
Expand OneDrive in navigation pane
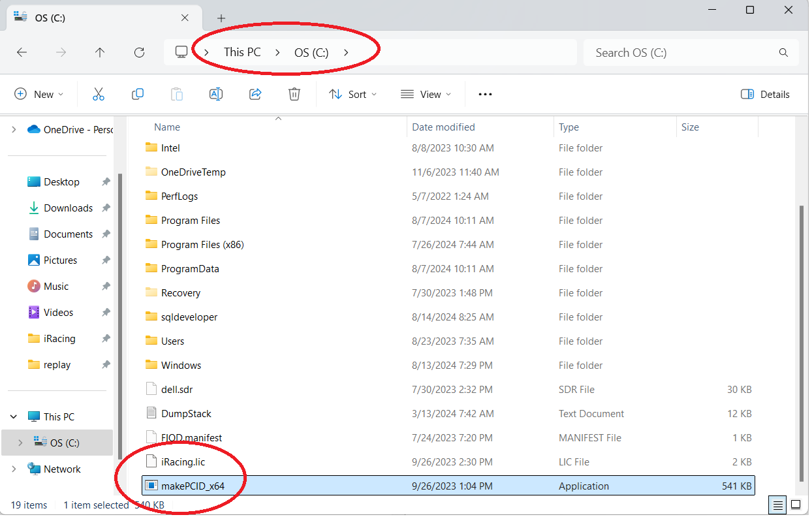(14, 129)
